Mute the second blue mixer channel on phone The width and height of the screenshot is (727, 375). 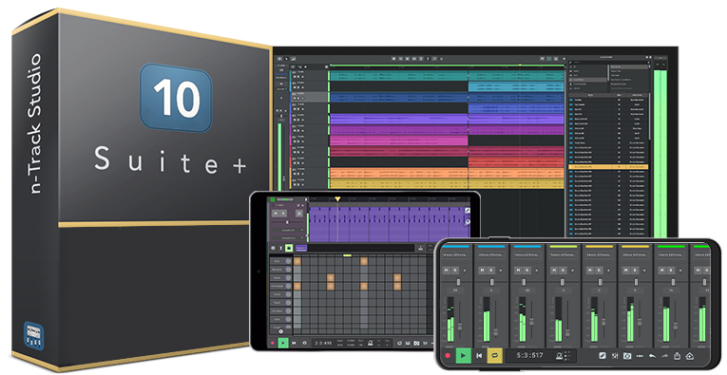482,270
